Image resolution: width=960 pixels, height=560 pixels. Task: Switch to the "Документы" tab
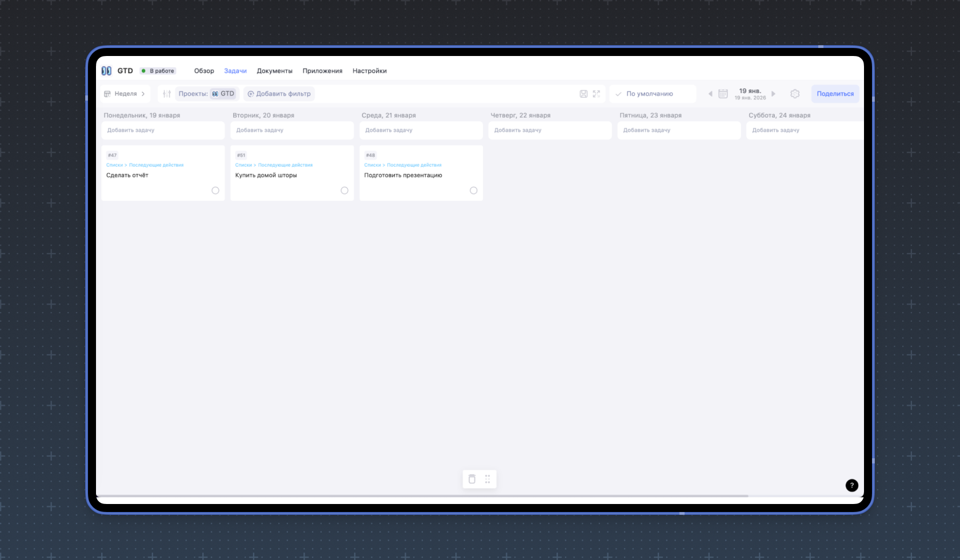274,71
